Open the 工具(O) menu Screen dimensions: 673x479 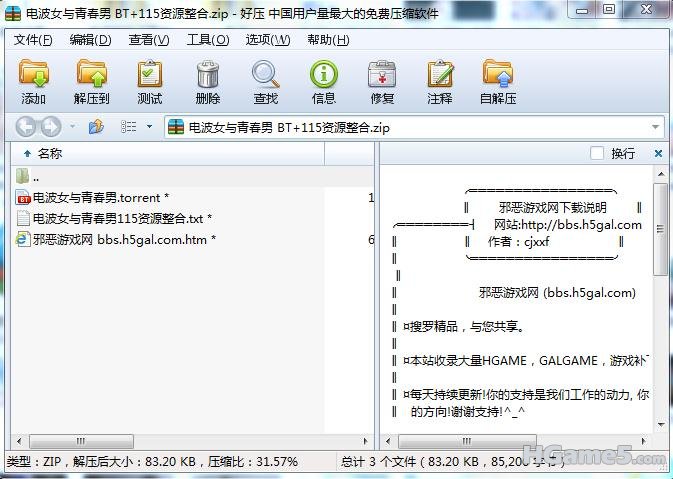coord(208,40)
